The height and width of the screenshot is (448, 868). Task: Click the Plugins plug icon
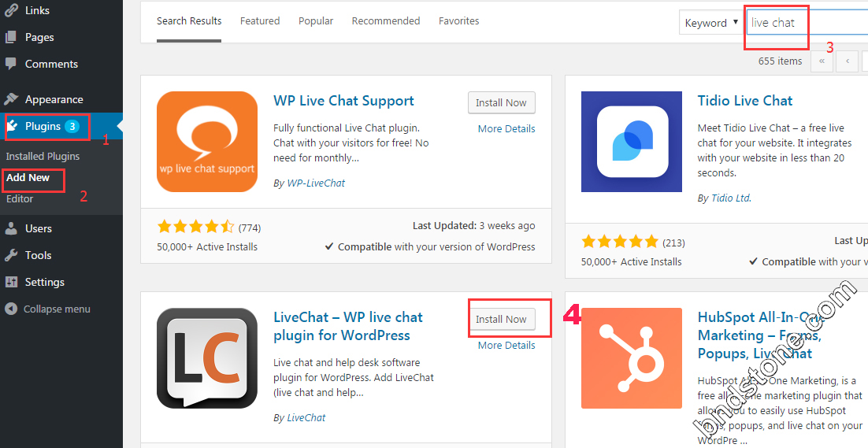pos(12,126)
